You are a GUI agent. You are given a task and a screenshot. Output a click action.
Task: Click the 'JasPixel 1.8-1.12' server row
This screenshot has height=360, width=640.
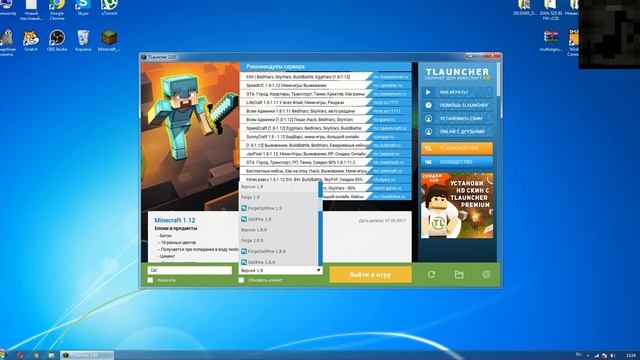coord(325,154)
